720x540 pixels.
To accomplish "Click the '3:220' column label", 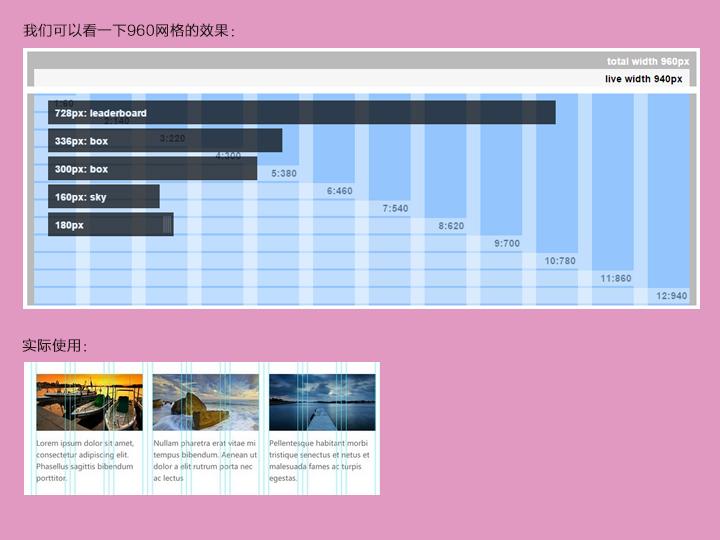I will pos(172,138).
